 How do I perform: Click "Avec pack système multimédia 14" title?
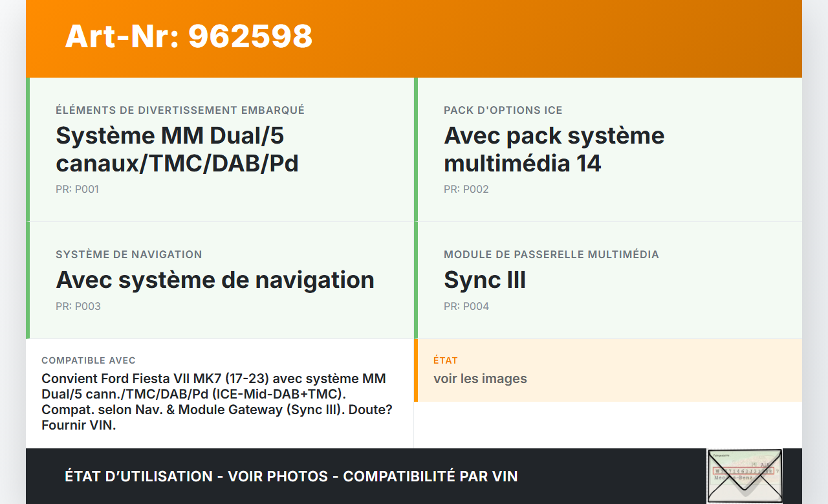pyautogui.click(x=554, y=149)
